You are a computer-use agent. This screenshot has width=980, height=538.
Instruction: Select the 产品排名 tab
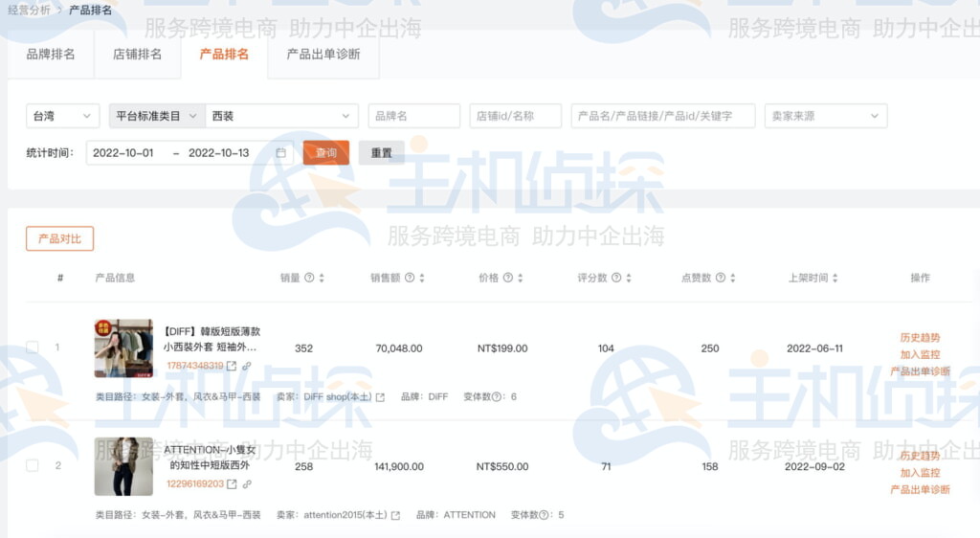224,55
